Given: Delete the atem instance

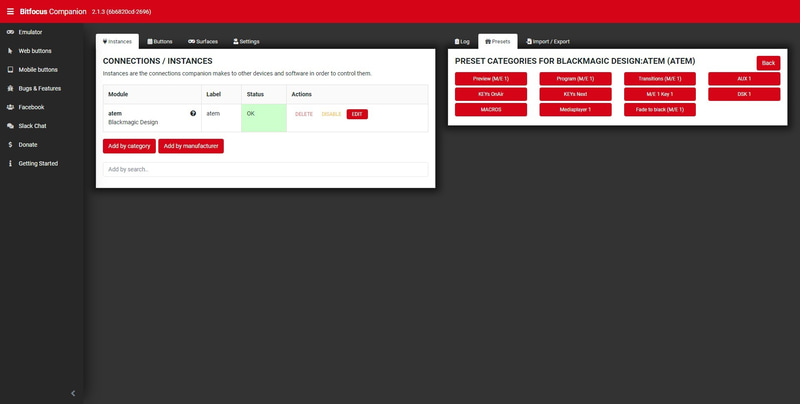Looking at the screenshot, I should coord(304,114).
